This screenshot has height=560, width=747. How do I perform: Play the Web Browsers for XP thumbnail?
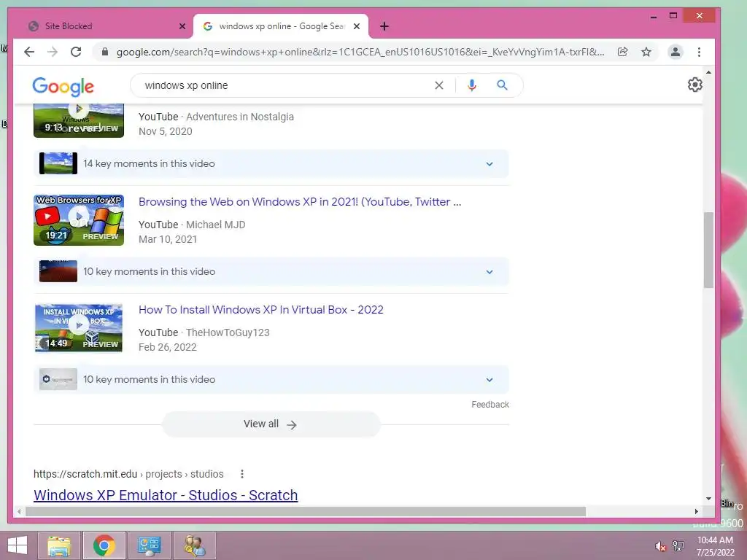click(x=79, y=220)
